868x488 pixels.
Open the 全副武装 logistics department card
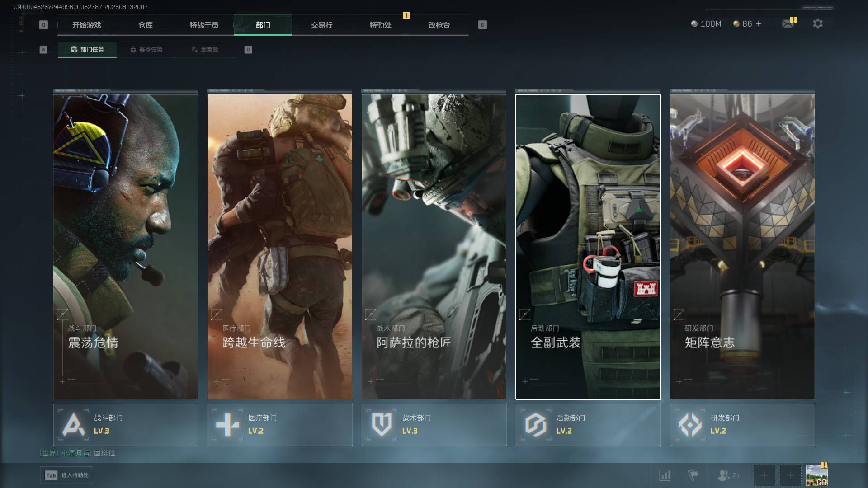[588, 247]
